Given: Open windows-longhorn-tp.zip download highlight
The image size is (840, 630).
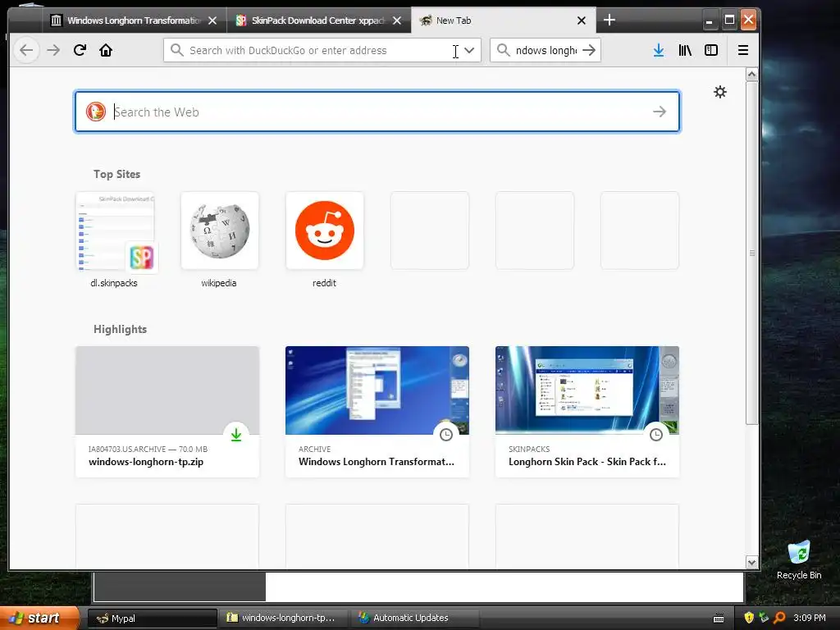Looking at the screenshot, I should [167, 412].
